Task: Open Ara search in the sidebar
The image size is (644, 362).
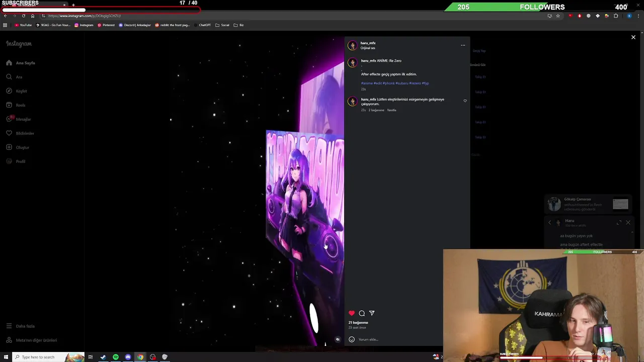Action: tap(14, 77)
